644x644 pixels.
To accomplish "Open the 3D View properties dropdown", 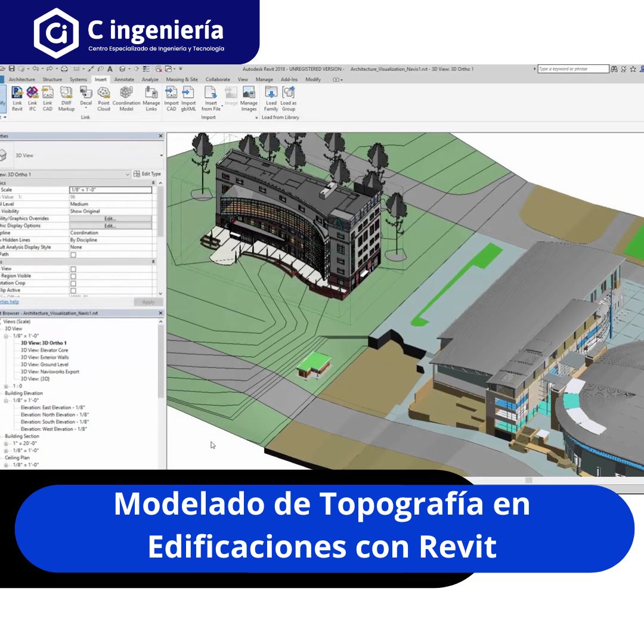I will (160, 154).
